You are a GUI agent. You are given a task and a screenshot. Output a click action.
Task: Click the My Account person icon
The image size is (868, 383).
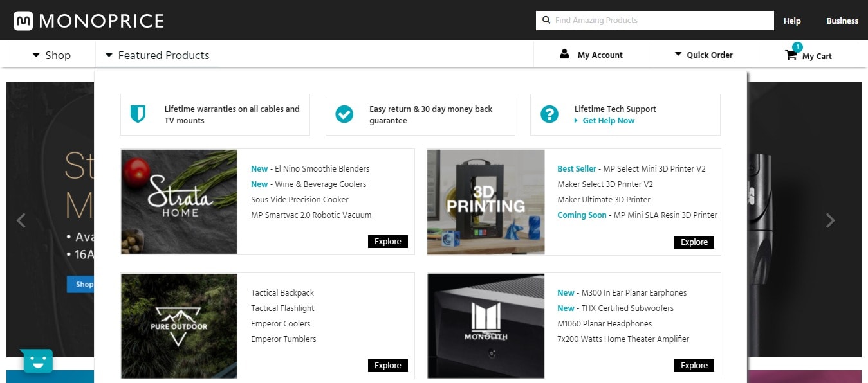point(565,54)
